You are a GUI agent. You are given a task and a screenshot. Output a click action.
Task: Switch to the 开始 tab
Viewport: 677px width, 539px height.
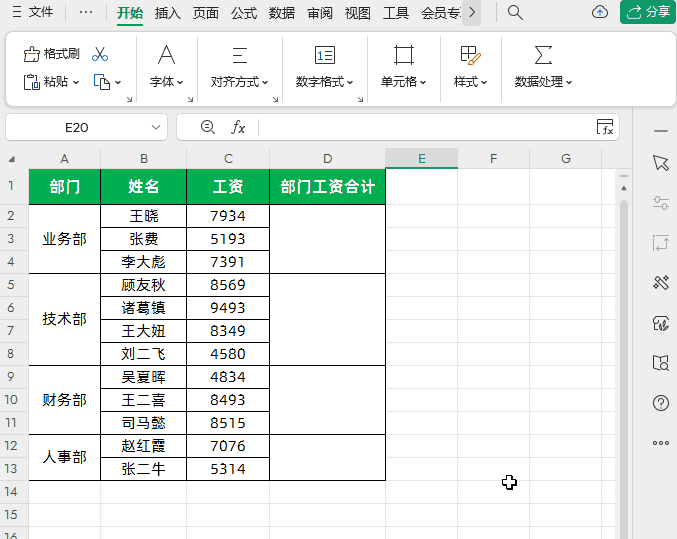point(130,13)
